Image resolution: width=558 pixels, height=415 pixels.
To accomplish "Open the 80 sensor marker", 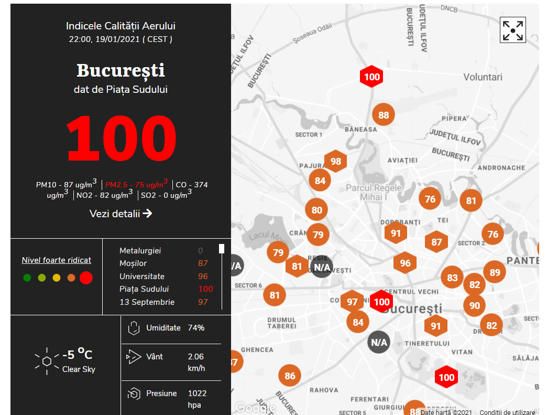I will point(316,210).
